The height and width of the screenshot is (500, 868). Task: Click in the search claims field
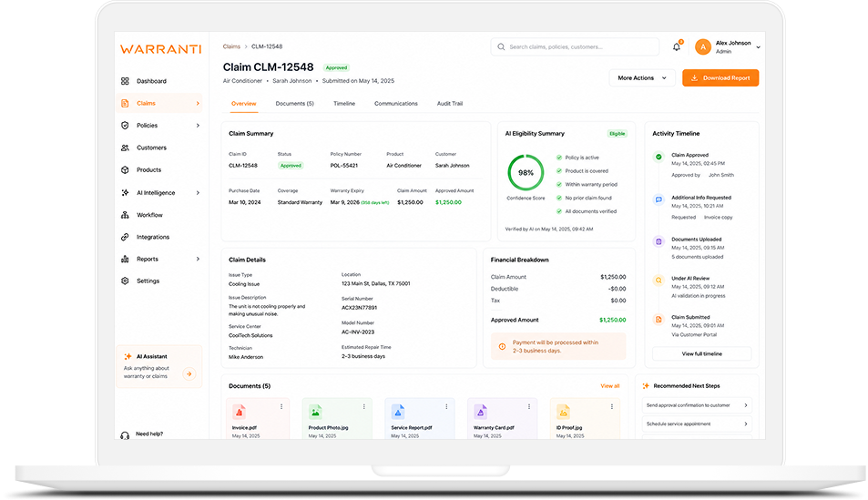pos(575,47)
